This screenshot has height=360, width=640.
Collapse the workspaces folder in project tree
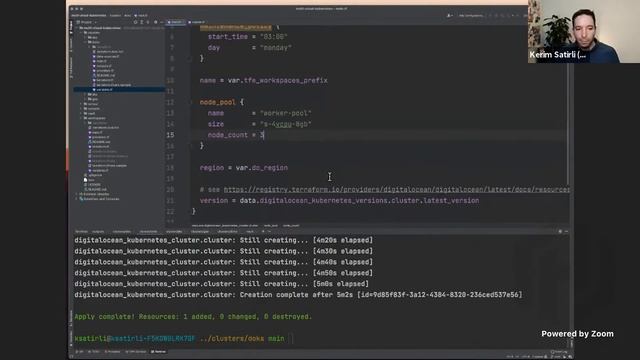(x=81, y=118)
